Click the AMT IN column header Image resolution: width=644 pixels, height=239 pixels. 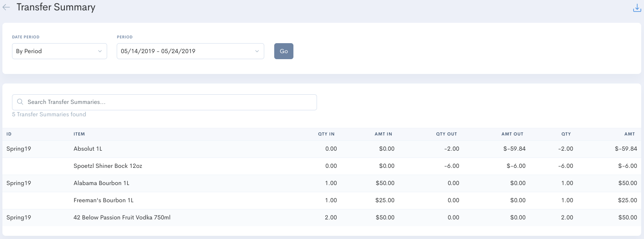(x=383, y=134)
